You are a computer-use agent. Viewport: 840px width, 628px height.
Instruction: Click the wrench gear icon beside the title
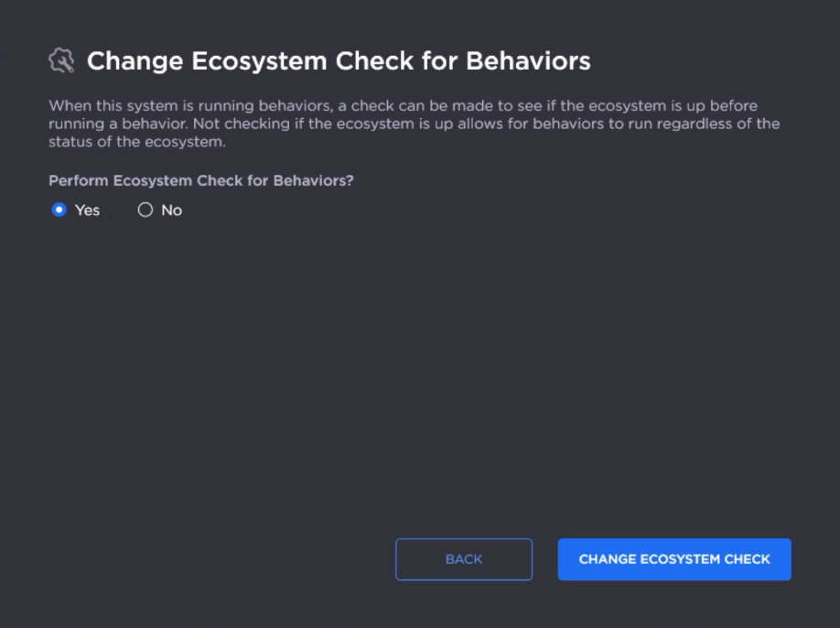coord(60,61)
